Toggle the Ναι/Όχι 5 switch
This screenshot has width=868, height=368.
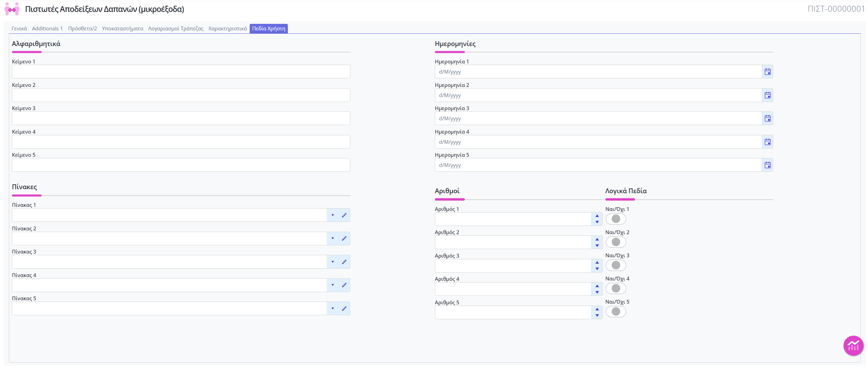(616, 312)
